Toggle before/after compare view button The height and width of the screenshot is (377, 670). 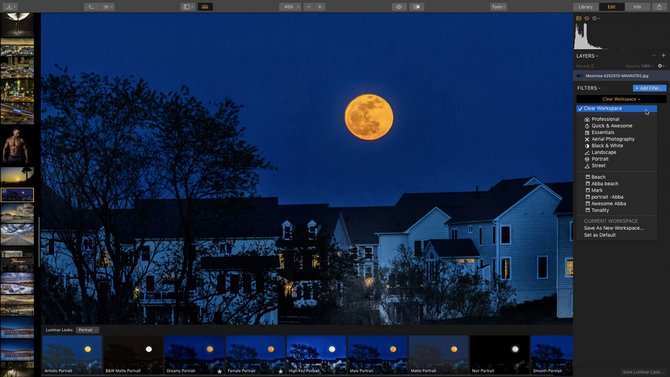(x=417, y=7)
